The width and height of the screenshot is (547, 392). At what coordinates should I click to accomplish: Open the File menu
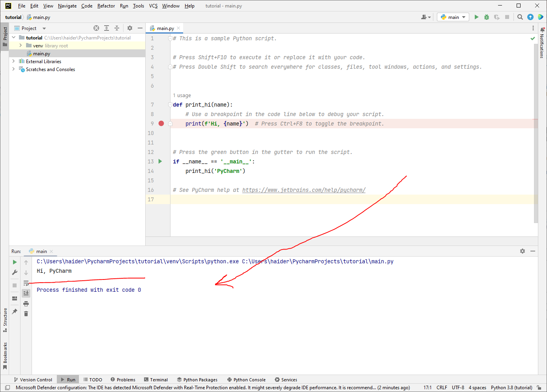[x=22, y=6]
